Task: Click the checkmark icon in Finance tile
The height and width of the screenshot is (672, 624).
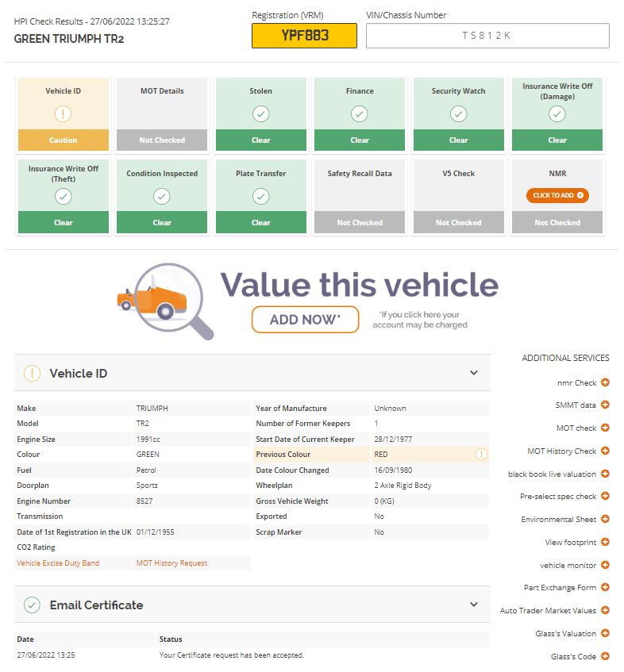Action: (x=360, y=113)
